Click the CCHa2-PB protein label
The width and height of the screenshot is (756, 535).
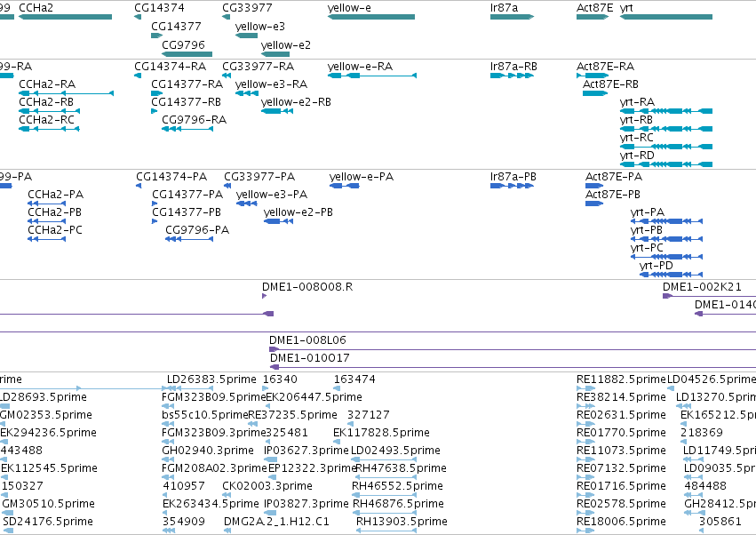54,212
